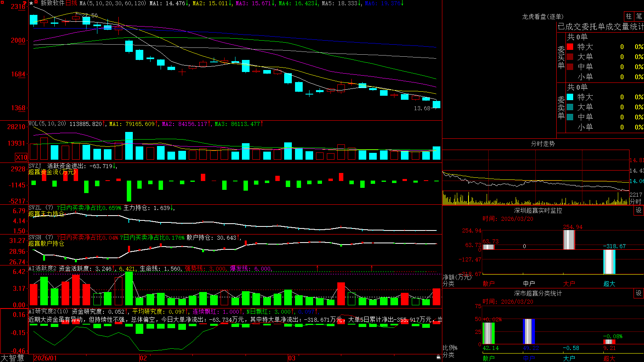The height and width of the screenshot is (362, 644).
Task: Click the AI研究度2(10) indicator name
Action: click(x=49, y=311)
